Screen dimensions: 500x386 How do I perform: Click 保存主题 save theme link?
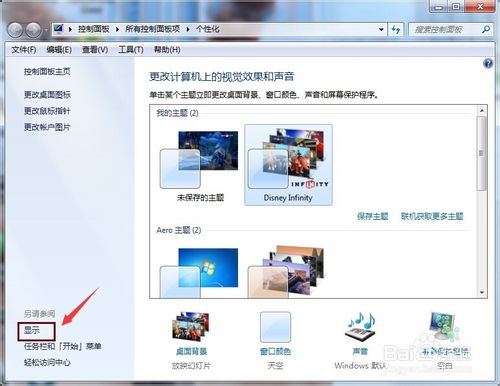(x=372, y=216)
